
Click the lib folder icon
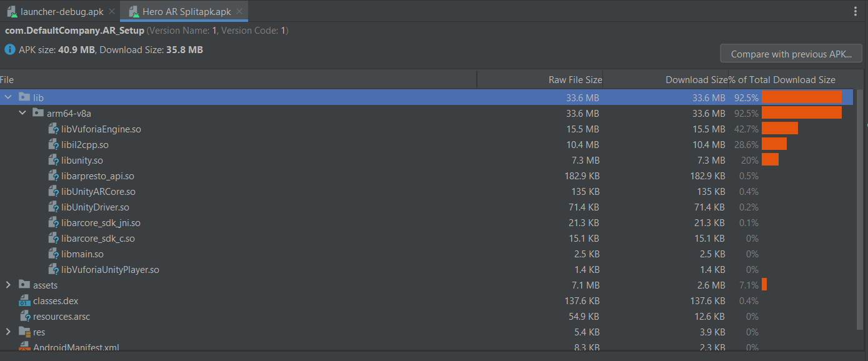pos(24,97)
